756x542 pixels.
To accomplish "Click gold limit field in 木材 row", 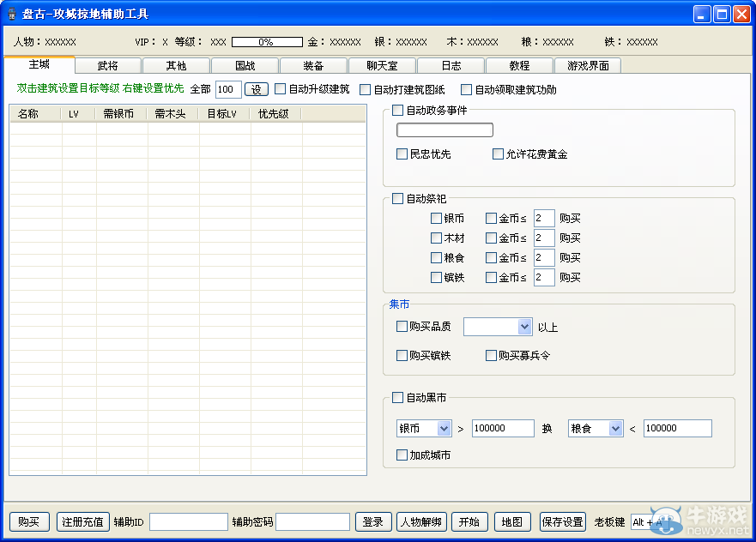I will pyautogui.click(x=544, y=238).
